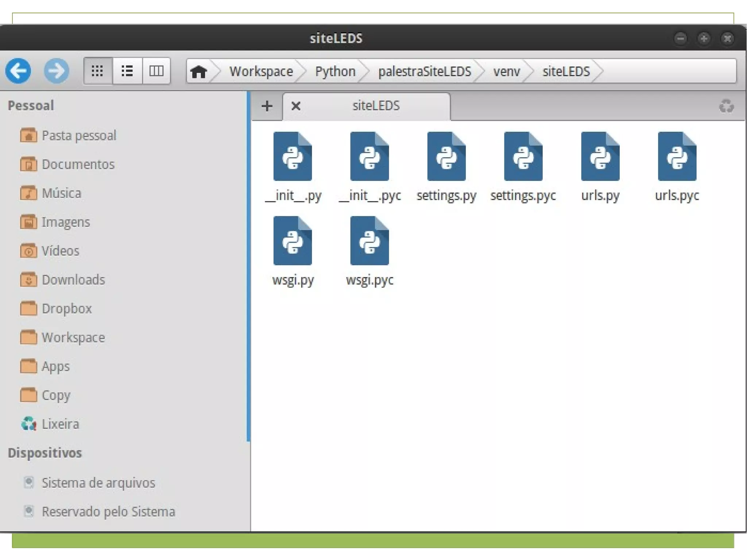Open a new tab with plus button

pos(267,106)
